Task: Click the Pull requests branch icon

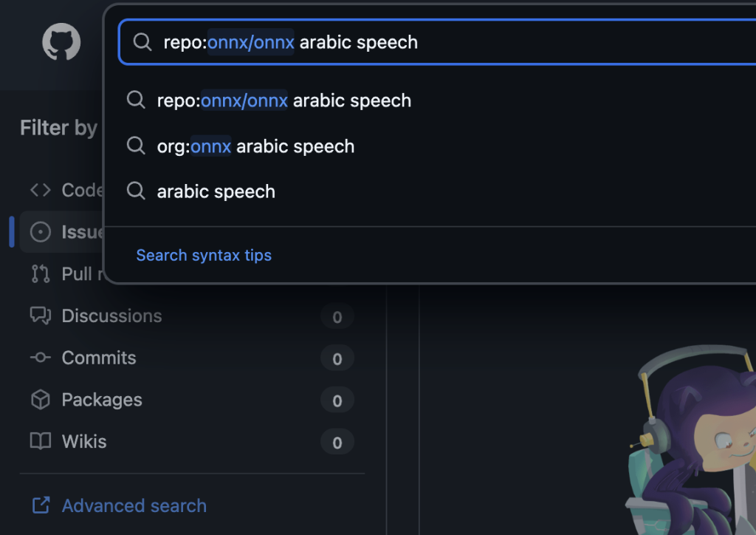Action: [x=40, y=274]
